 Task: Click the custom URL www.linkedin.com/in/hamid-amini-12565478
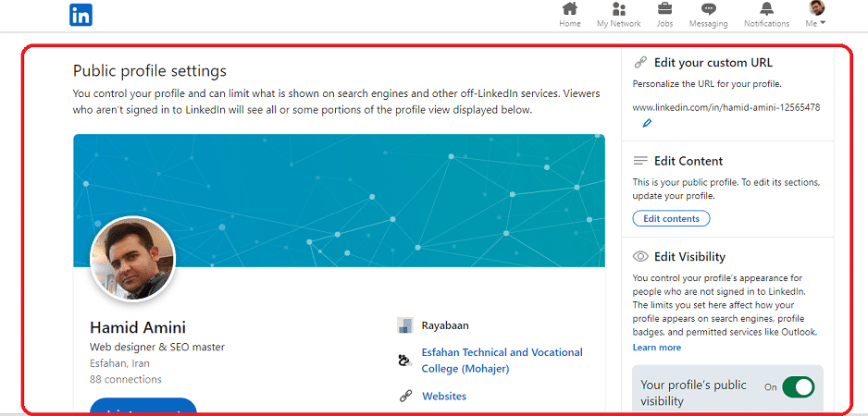pos(726,107)
